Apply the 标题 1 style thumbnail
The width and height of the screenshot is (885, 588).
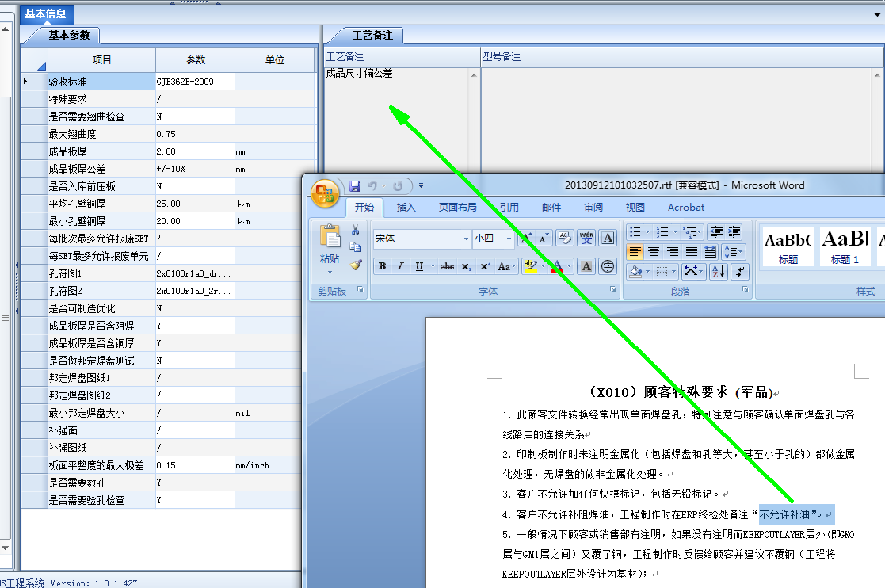pyautogui.click(x=845, y=246)
